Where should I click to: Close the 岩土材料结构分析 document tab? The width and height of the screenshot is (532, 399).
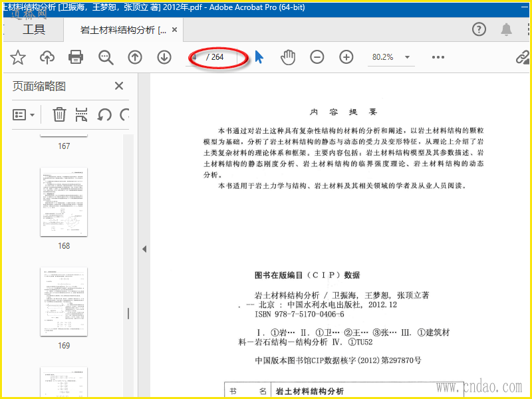point(174,30)
